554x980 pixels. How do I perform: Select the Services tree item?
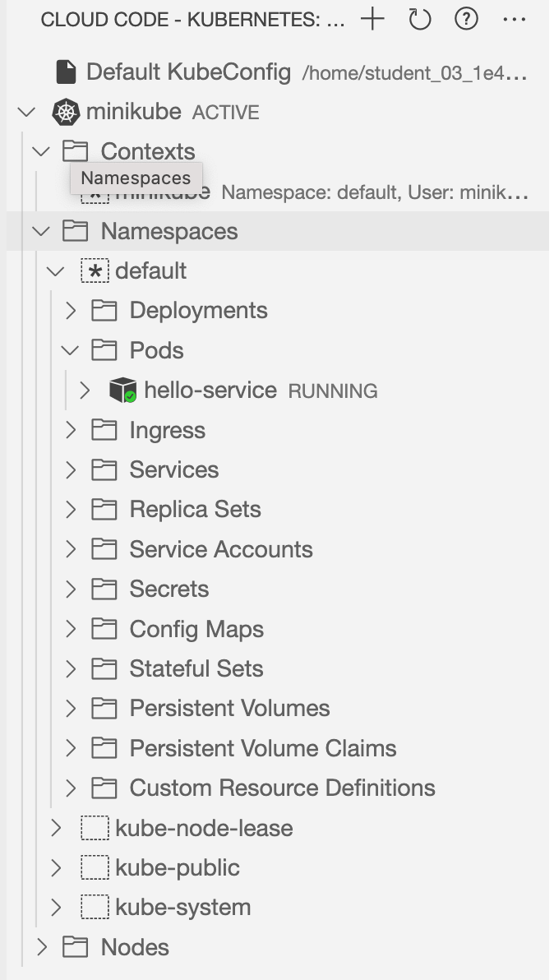pos(174,469)
